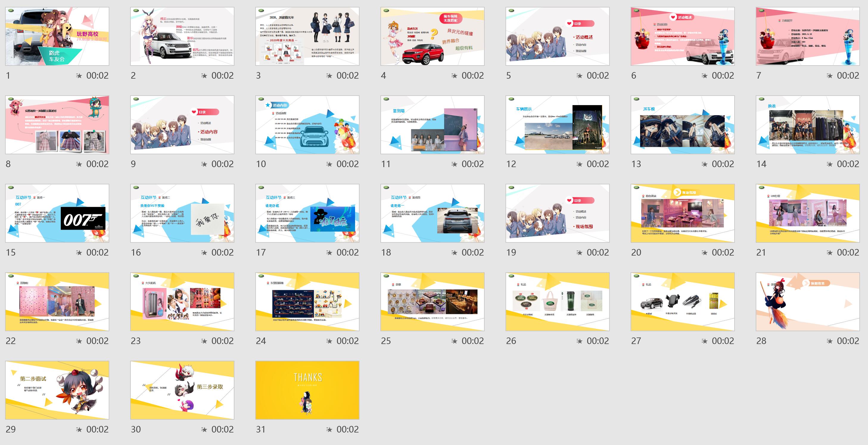
Task: Select the 大头贴机 slide thumbnail
Action: 182,301
